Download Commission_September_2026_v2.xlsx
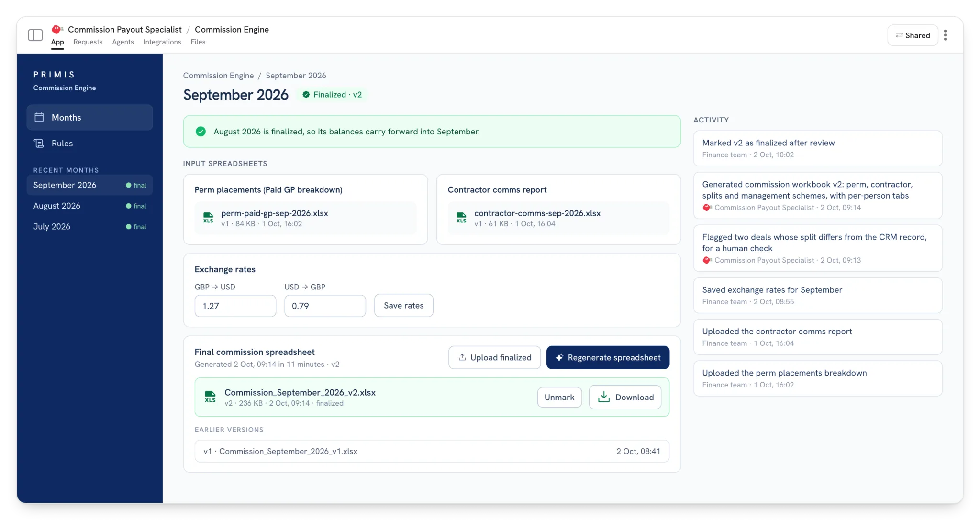 point(625,398)
